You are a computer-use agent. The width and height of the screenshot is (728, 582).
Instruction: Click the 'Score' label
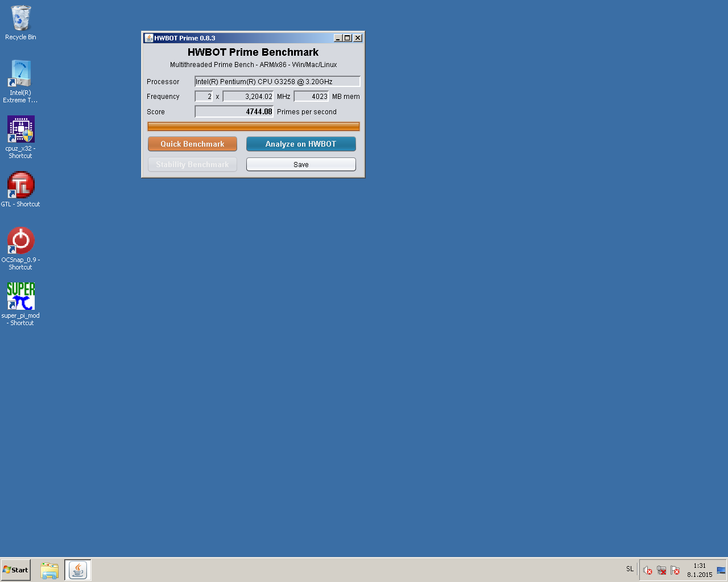point(156,112)
